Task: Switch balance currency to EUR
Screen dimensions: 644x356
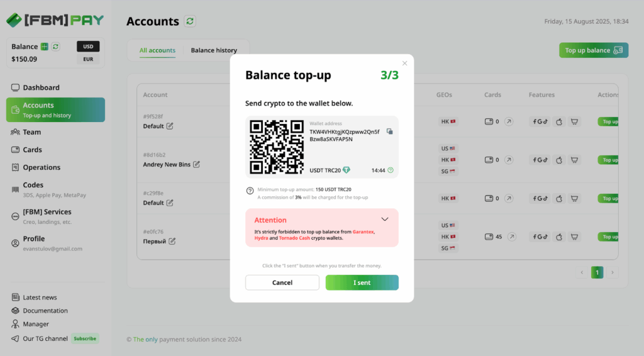Action: pos(88,59)
